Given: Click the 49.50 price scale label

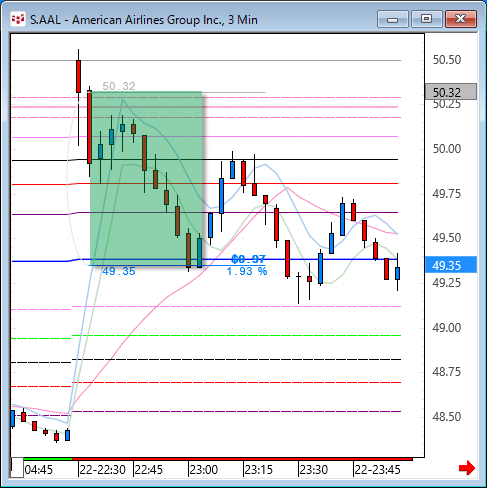Looking at the screenshot, I should click(447, 238).
